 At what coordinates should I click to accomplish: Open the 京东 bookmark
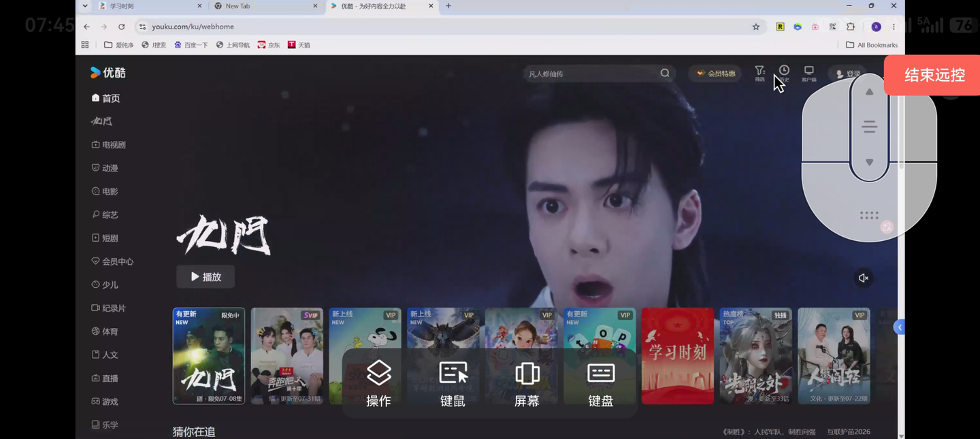point(269,45)
